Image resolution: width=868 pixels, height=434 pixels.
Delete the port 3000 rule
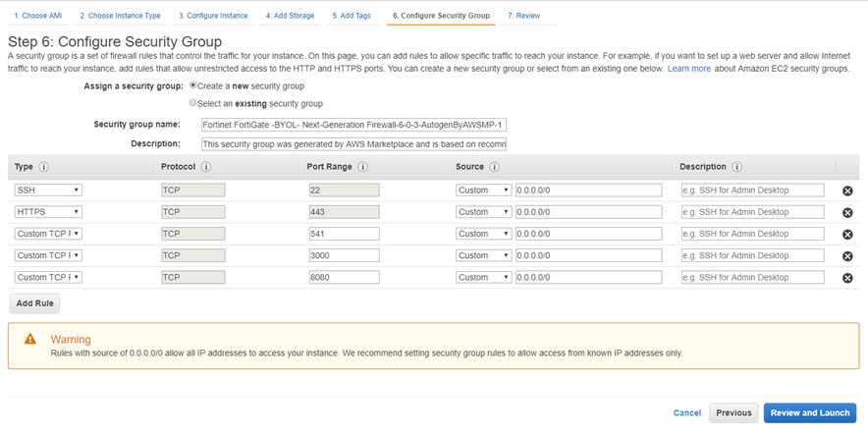coord(847,256)
